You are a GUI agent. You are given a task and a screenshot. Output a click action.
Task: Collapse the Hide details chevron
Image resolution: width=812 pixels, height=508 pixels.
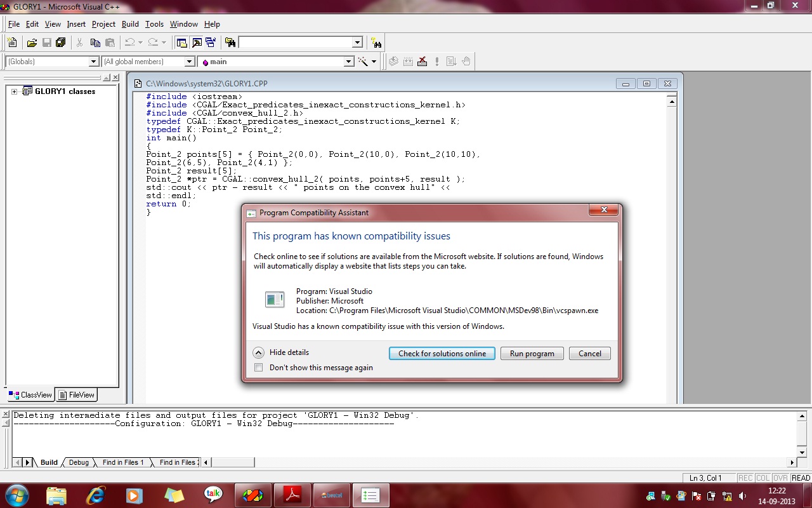click(258, 353)
